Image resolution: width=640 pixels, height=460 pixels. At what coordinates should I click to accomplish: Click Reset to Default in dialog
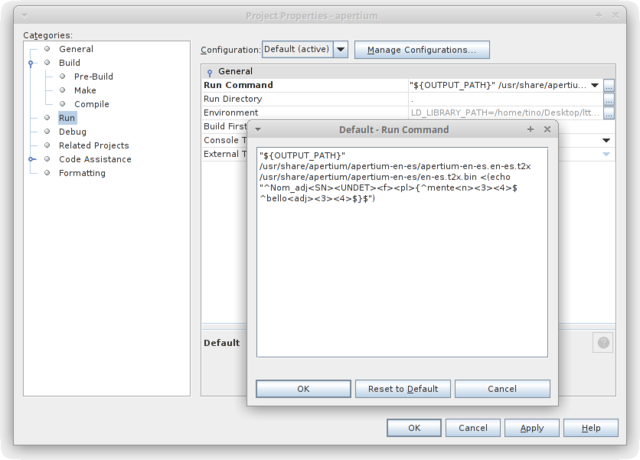tap(402, 388)
